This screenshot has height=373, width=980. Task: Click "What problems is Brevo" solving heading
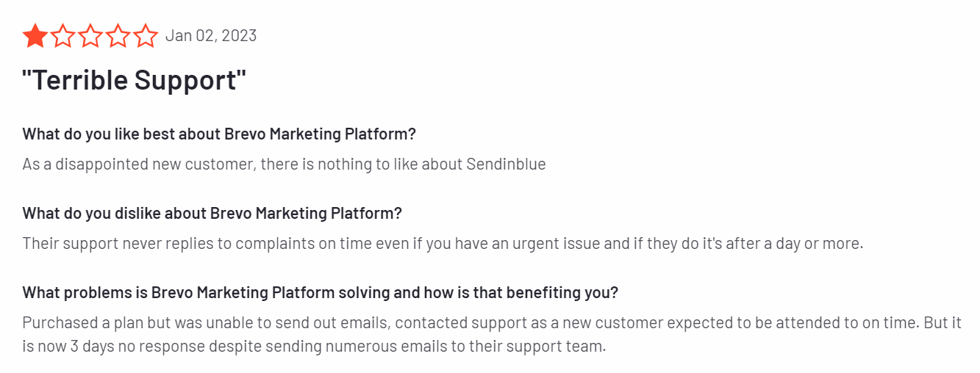pyautogui.click(x=320, y=292)
